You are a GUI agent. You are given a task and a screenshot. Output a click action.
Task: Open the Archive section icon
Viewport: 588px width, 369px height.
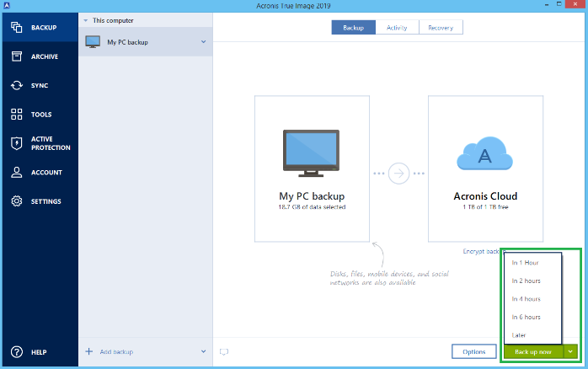(x=17, y=56)
